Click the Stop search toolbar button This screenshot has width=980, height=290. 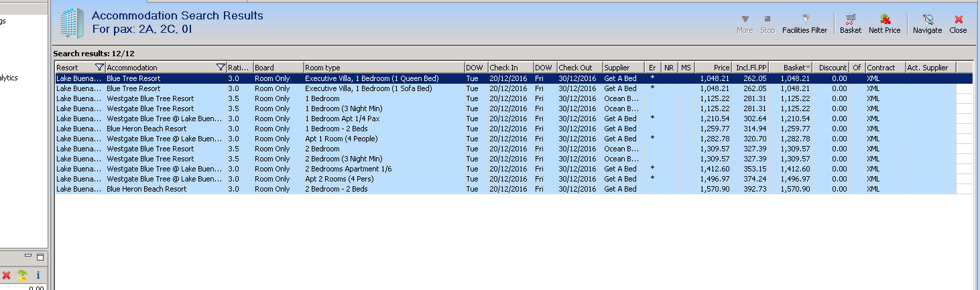coord(768,24)
